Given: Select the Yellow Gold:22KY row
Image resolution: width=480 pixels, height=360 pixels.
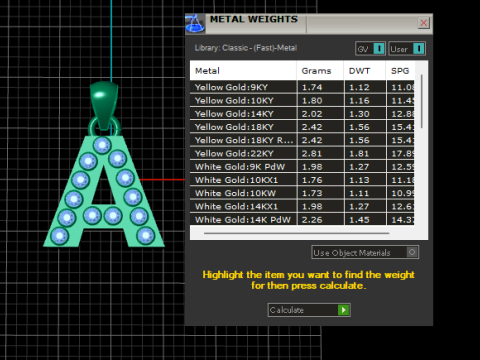Looking at the screenshot, I should coord(302,153).
